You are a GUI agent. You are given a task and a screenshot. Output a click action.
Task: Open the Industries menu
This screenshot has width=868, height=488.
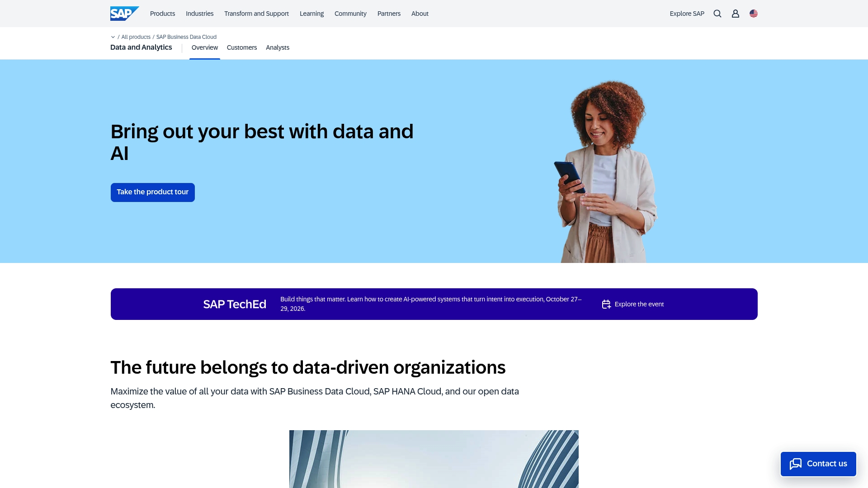pos(199,14)
